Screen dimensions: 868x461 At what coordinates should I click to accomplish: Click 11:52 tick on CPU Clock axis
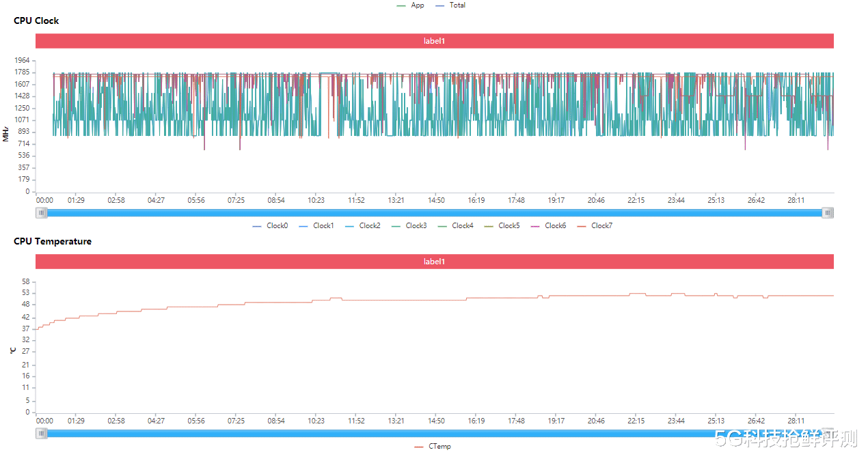tap(356, 200)
